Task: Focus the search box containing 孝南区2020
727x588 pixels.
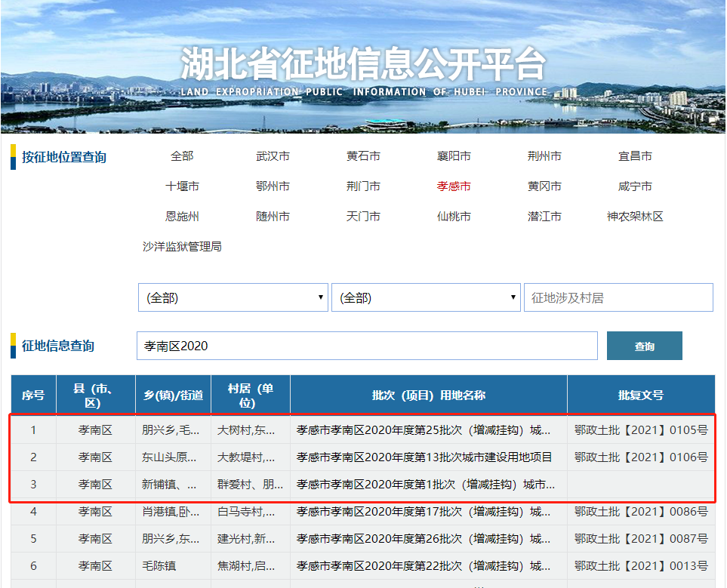Action: (367, 346)
